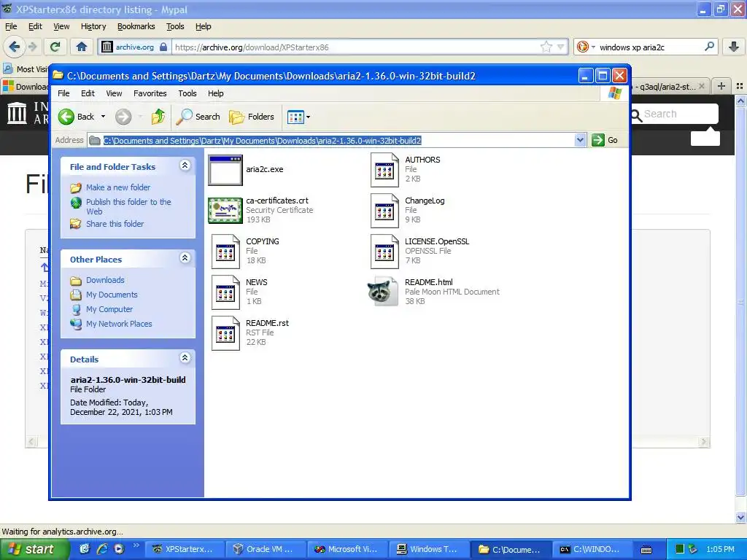The image size is (747, 560).
Task: Collapse the Other Places panel
Action: click(185, 258)
